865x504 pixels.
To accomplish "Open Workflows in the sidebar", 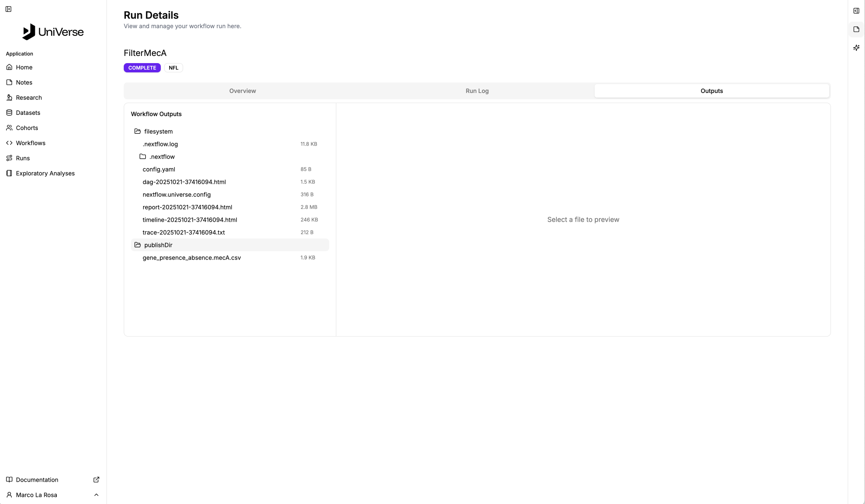I will coord(30,143).
